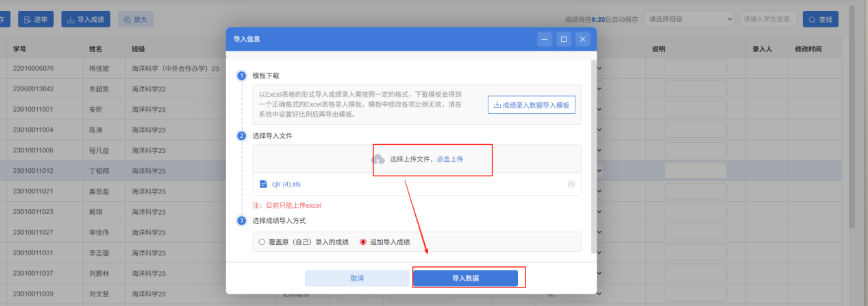This screenshot has width=868, height=306.
Task: Select 覆盖原（自己）录入的成绩 radio option
Action: click(262, 242)
